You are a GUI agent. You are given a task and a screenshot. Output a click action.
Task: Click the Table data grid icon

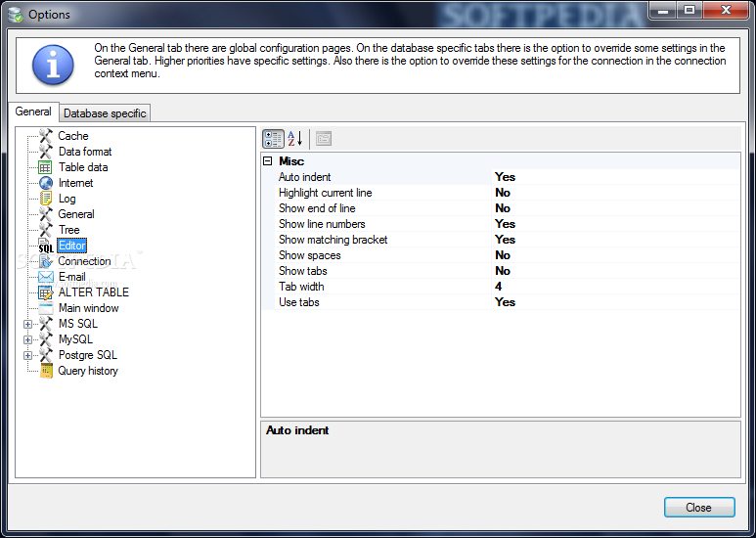45,167
